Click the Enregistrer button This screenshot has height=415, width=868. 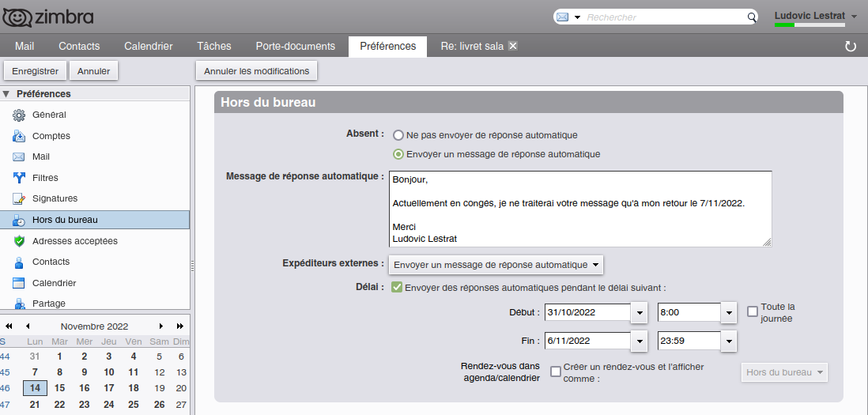click(x=36, y=71)
